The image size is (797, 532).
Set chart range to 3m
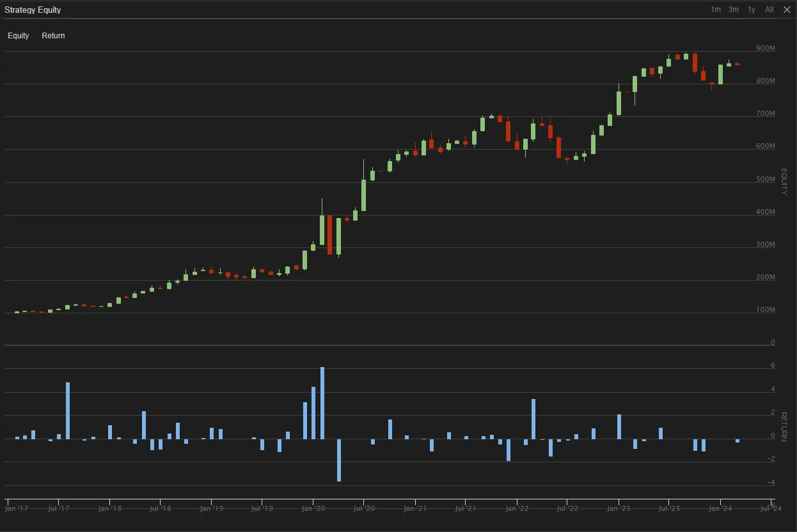pyautogui.click(x=734, y=10)
